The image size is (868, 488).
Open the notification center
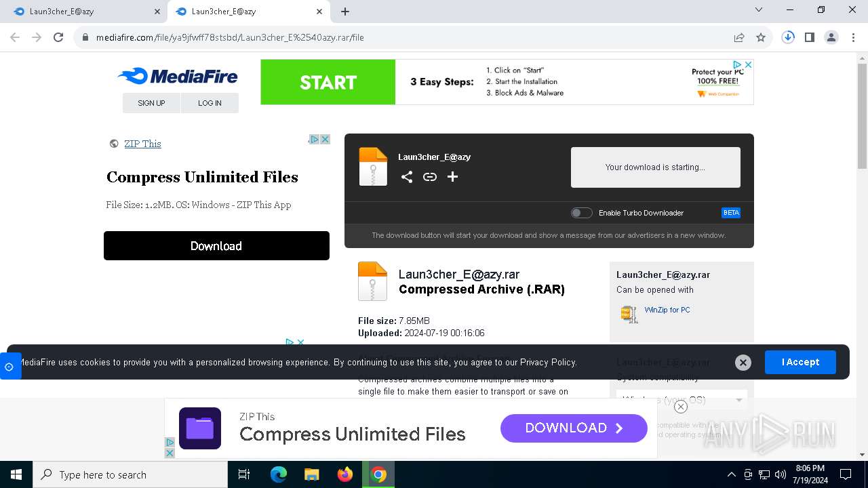point(846,474)
